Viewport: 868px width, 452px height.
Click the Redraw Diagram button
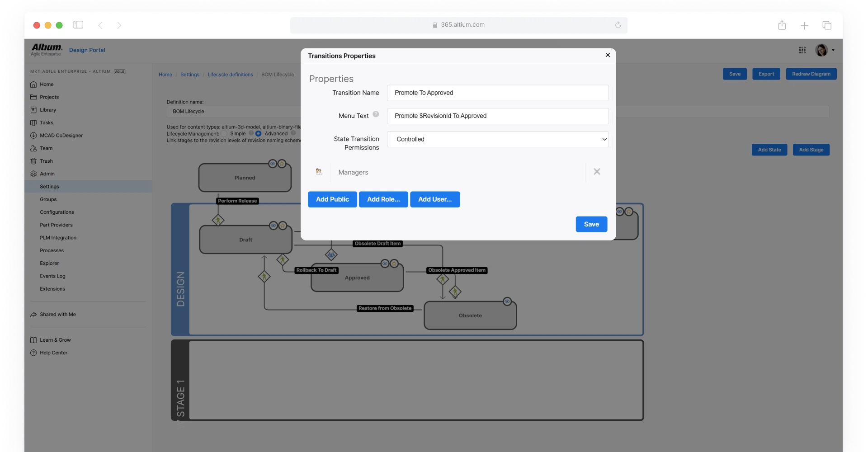click(811, 74)
